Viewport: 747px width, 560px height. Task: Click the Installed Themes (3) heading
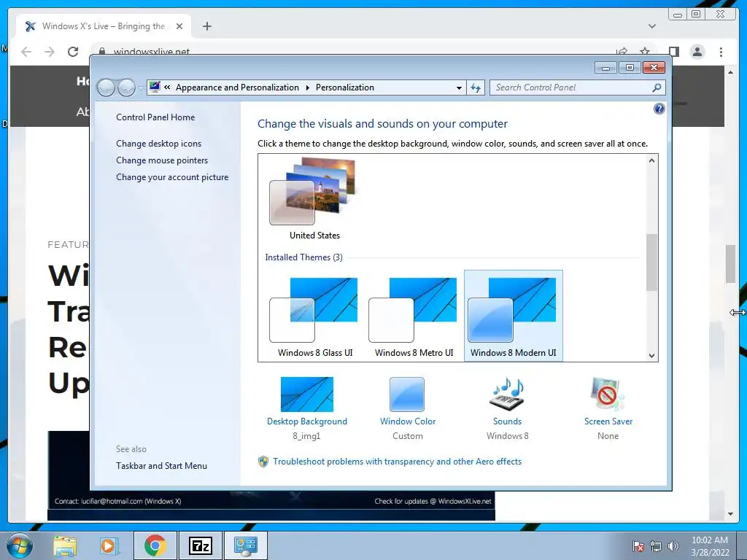click(303, 257)
